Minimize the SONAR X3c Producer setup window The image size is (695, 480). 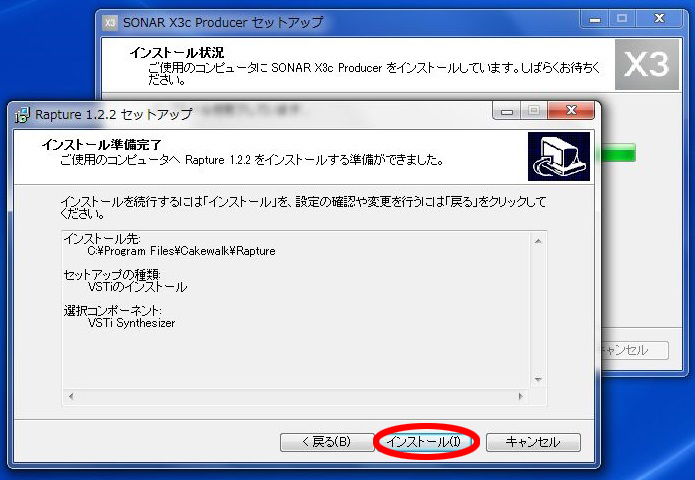[x=595, y=19]
